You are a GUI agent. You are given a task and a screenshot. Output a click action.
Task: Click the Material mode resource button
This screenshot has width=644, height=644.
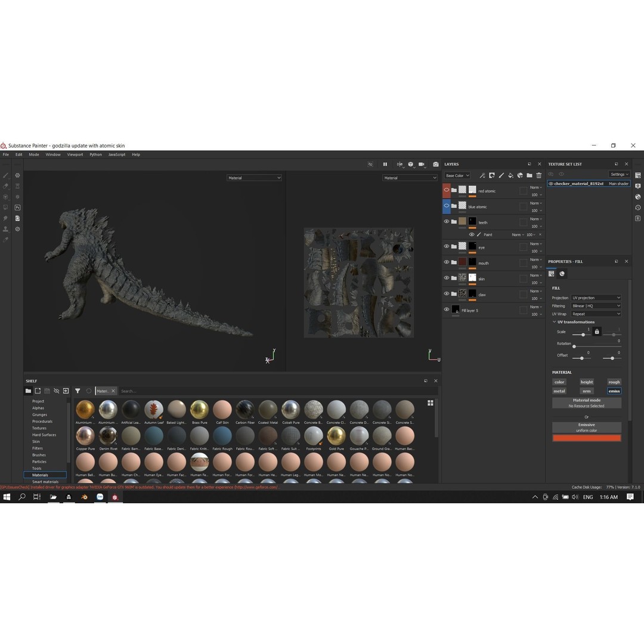pos(587,403)
